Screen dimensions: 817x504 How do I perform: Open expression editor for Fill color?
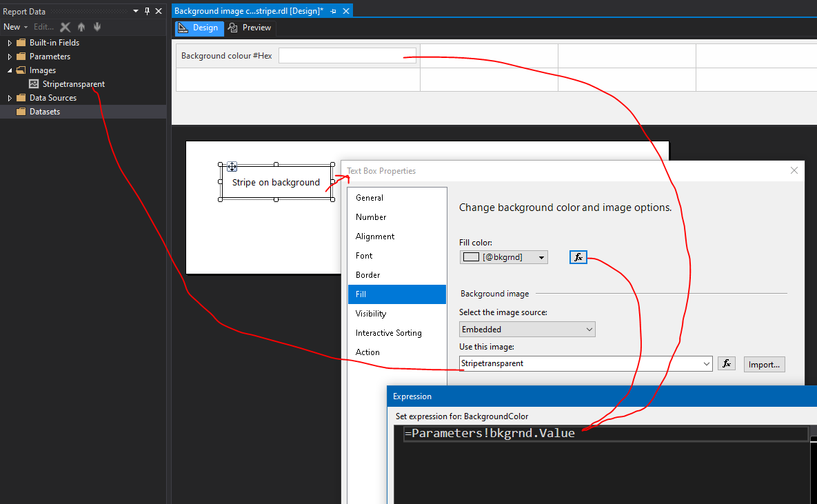pos(578,257)
